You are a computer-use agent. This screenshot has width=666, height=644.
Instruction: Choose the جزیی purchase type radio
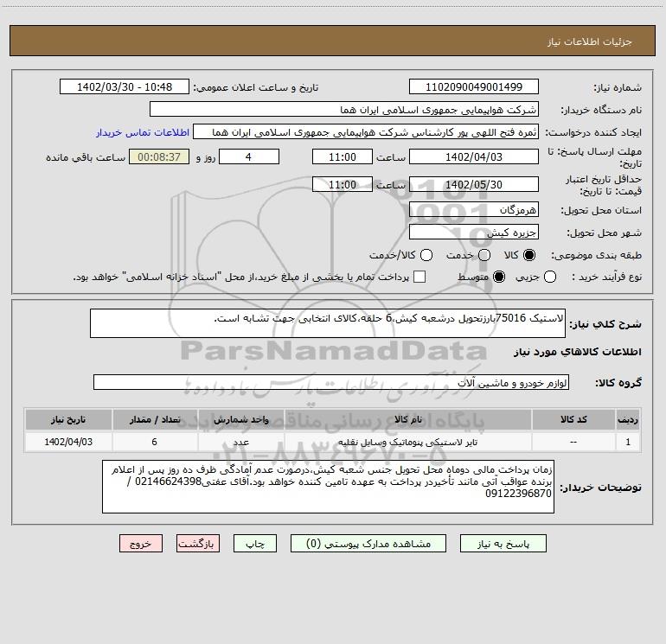[550, 277]
